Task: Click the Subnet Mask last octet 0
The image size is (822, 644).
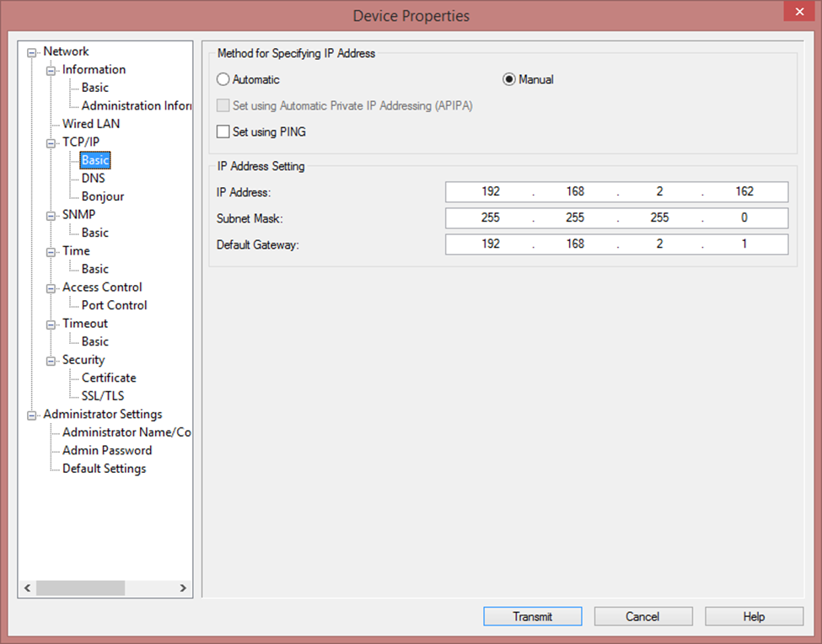Action: click(744, 218)
